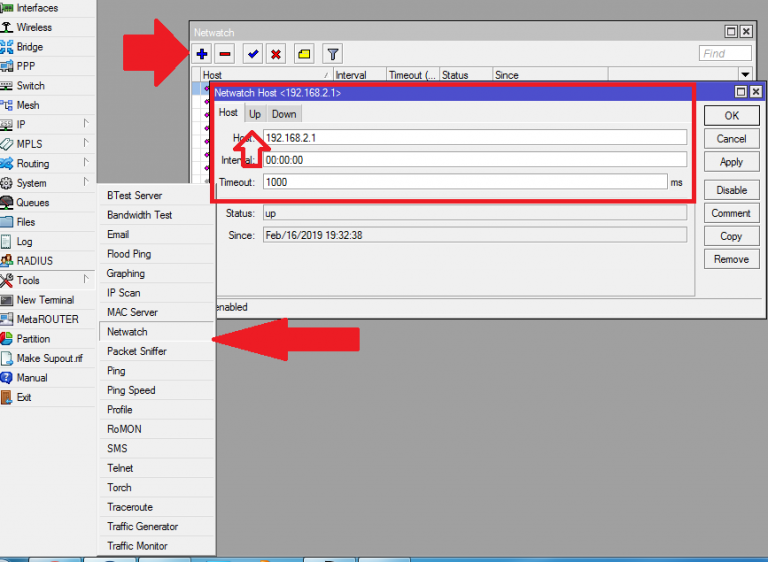Screen dimensions: 768x562
Task: Click the blue plus add icon
Action: 203,54
